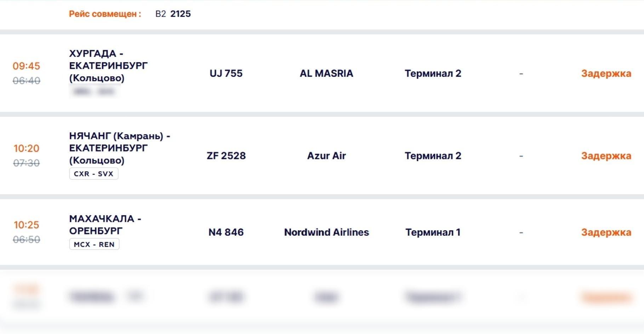644x334 pixels.
Task: Click the codeshare flight B2 2125
Action: [x=173, y=14]
